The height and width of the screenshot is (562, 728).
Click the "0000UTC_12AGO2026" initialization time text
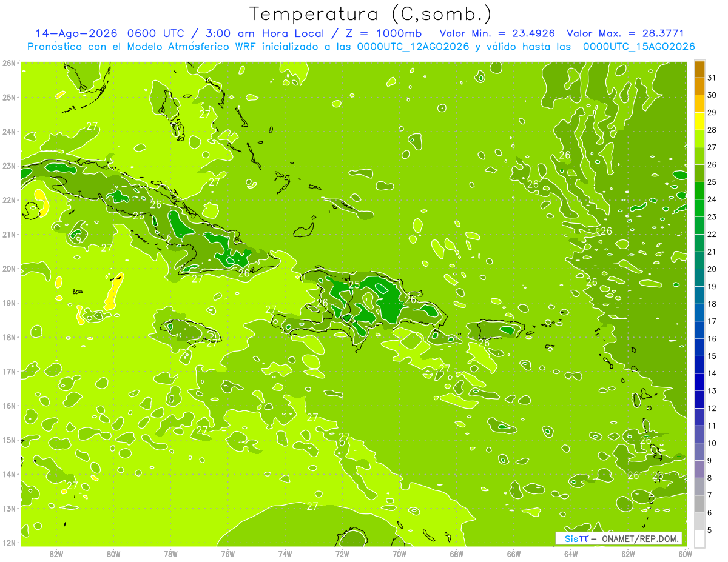(413, 47)
